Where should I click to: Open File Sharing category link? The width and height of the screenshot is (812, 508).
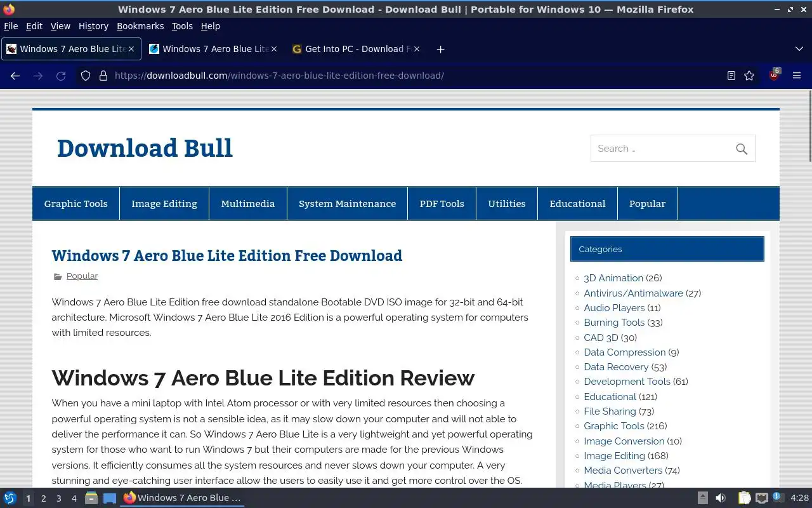pyautogui.click(x=610, y=411)
